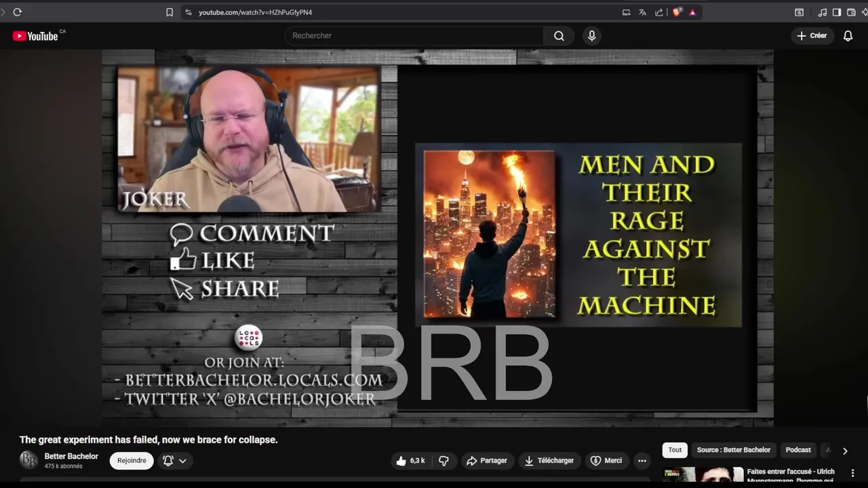This screenshot has width=868, height=488.
Task: Open the Brave Wallet icon
Action: click(851, 12)
